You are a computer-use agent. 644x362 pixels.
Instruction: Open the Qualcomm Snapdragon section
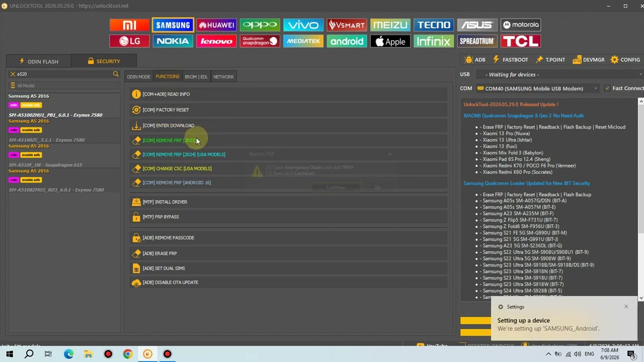coord(260,41)
